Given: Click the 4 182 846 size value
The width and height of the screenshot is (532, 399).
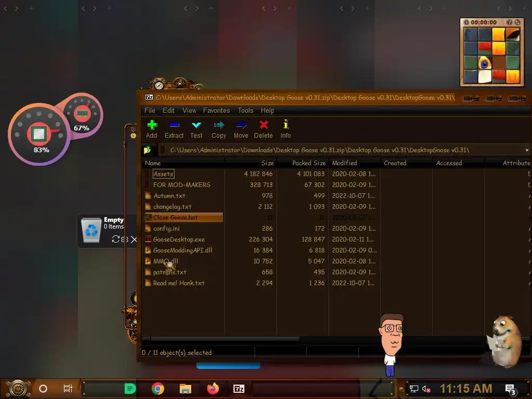Looking at the screenshot, I should coord(258,174).
